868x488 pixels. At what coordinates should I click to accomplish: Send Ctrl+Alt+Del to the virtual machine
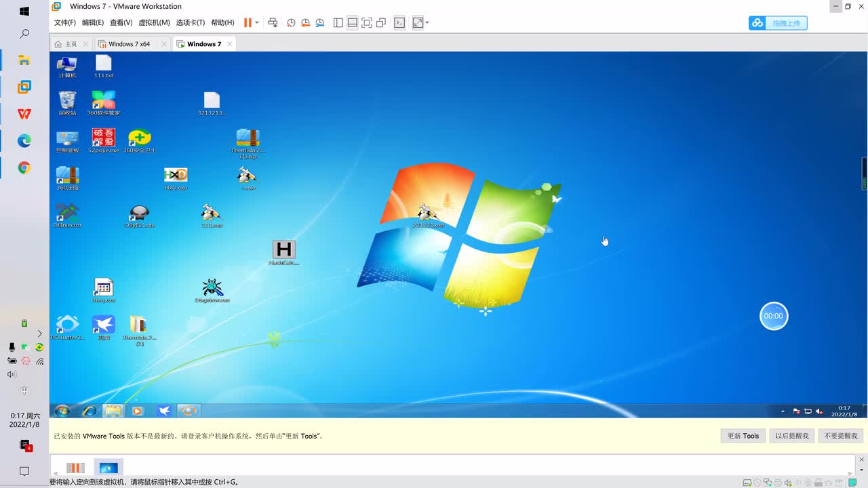(273, 22)
